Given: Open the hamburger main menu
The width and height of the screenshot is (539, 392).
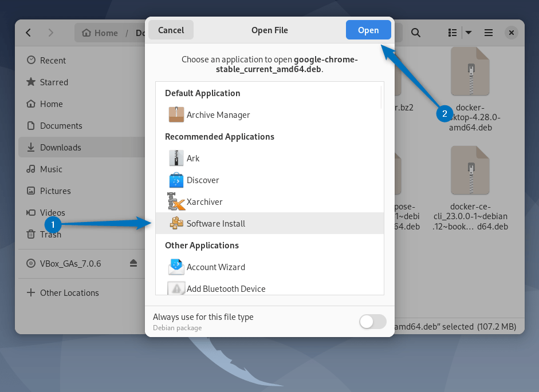Looking at the screenshot, I should click(489, 33).
